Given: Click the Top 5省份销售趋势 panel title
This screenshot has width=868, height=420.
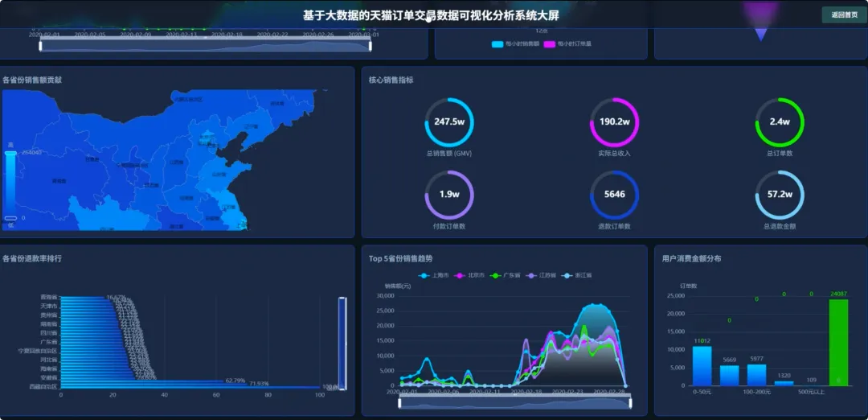Looking at the screenshot, I should (401, 259).
